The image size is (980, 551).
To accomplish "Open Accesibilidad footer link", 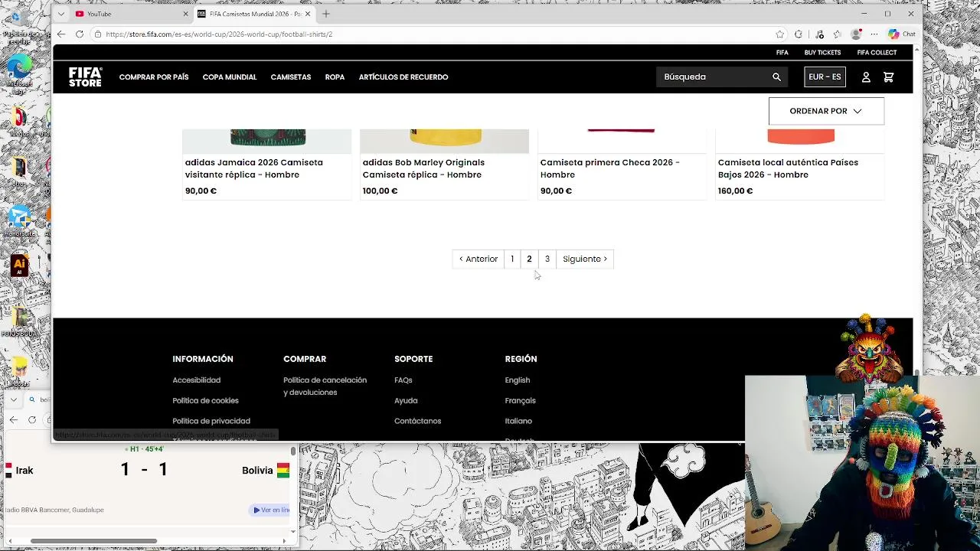I will [196, 380].
